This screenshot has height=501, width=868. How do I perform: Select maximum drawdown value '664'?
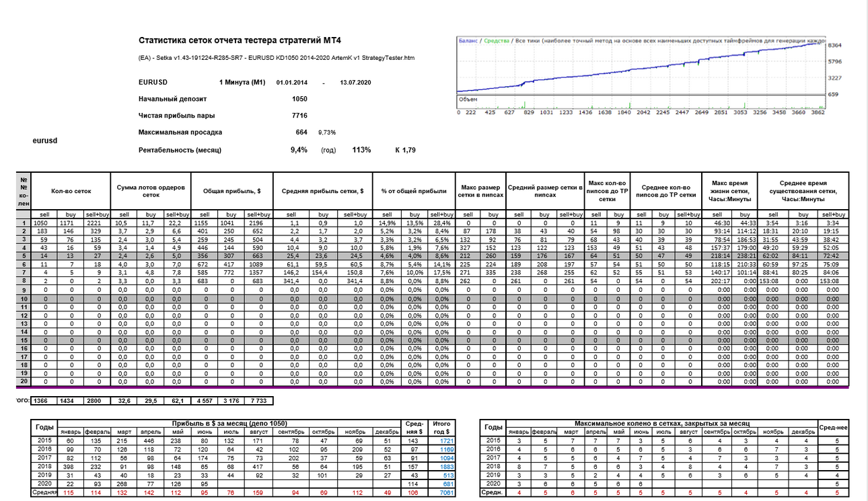pyautogui.click(x=301, y=132)
